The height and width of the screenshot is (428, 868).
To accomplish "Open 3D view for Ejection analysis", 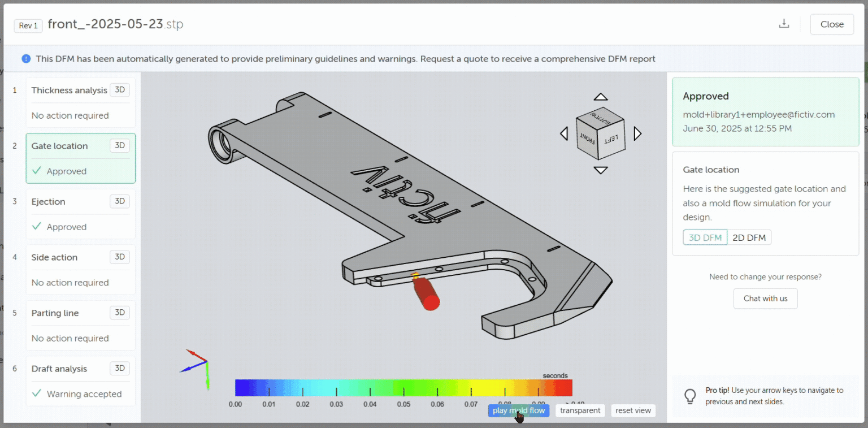I will click(x=119, y=201).
